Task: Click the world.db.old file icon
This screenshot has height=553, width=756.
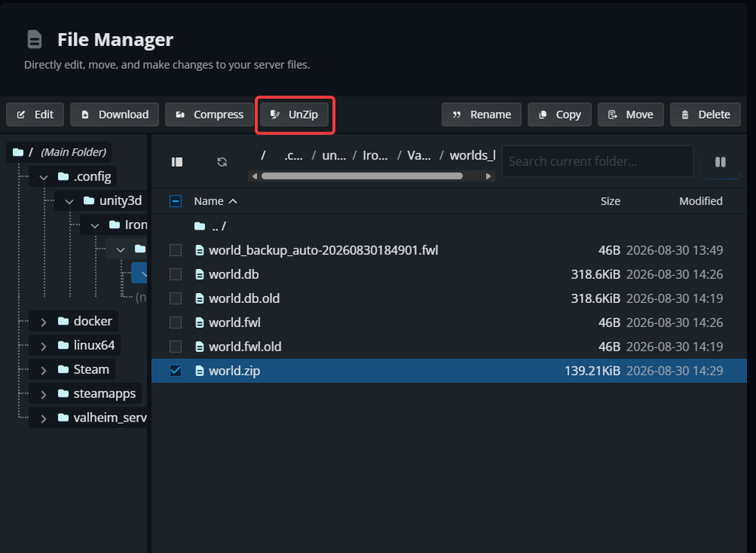Action: [199, 298]
